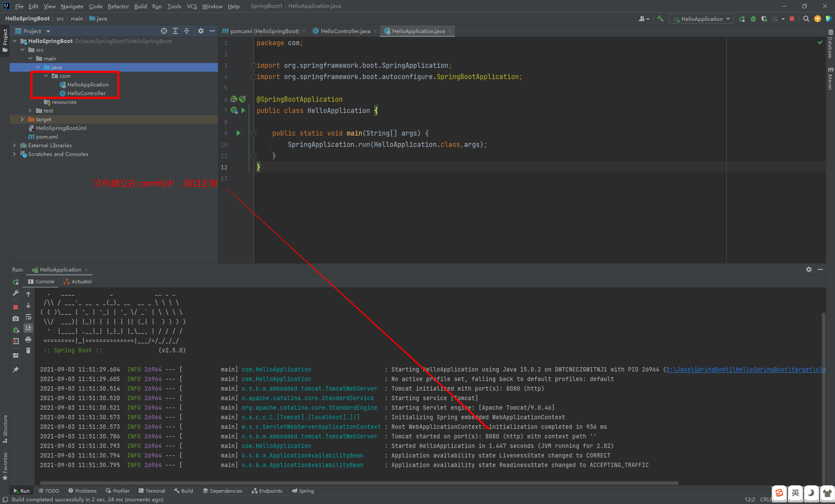Select opened file in Project tree
Screen dimensions: 835x504
point(164,31)
